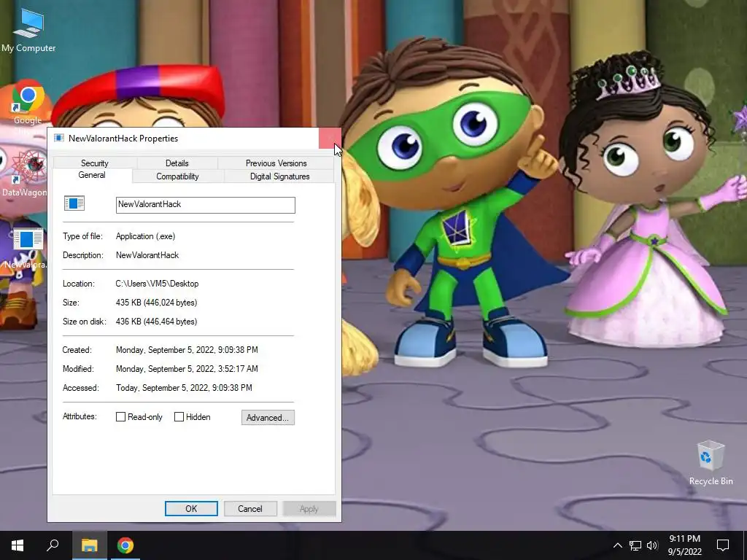Click the Location: label
747x560 pixels.
point(79,284)
